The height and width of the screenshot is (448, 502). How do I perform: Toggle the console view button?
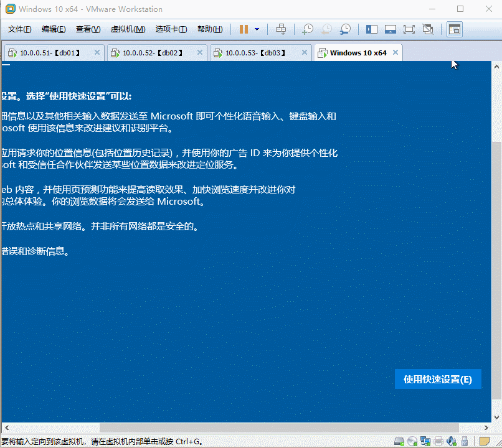click(x=455, y=29)
